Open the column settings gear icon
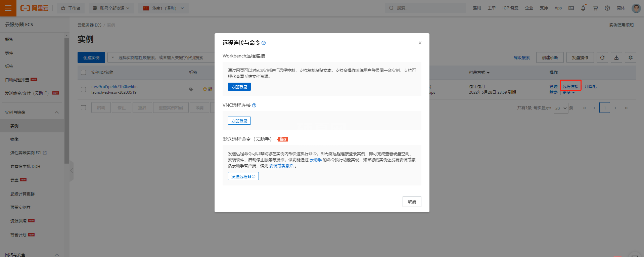 point(631,57)
